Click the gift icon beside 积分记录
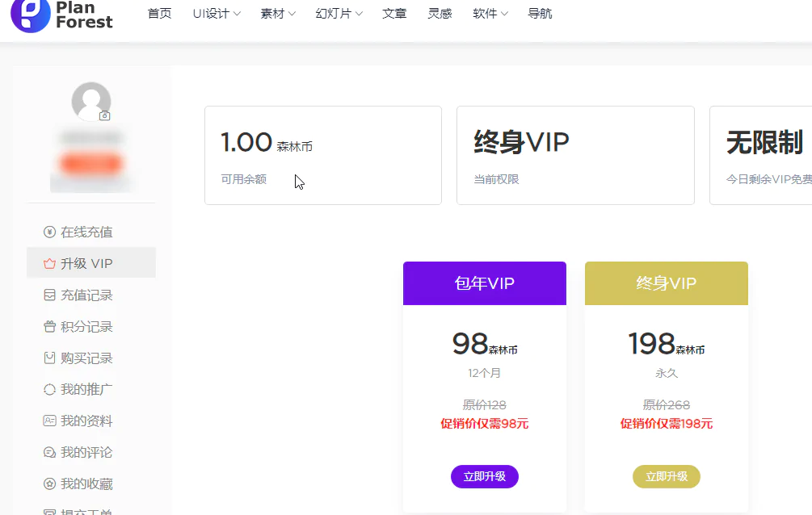Viewport: 812px width, 515px height. (x=49, y=327)
